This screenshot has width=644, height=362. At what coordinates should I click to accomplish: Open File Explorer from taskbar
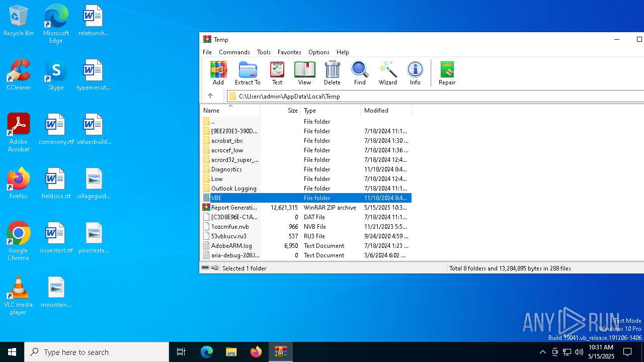pos(231,352)
